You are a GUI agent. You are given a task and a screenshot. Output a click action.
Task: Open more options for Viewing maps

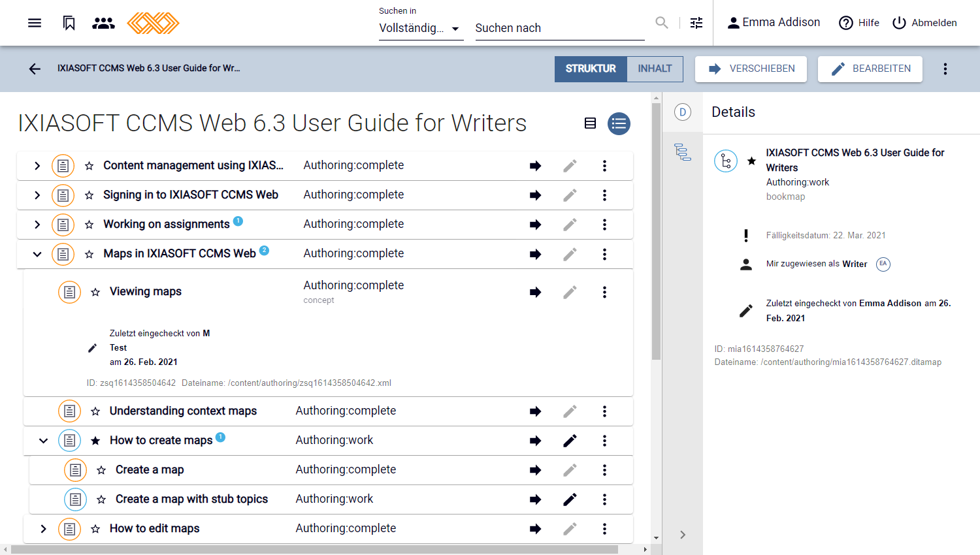[604, 292]
